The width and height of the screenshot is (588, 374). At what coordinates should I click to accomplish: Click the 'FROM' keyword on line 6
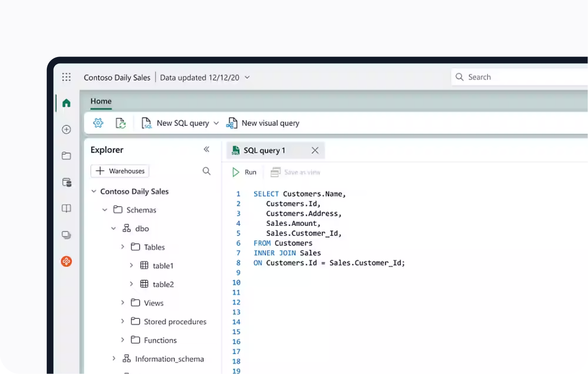click(262, 243)
